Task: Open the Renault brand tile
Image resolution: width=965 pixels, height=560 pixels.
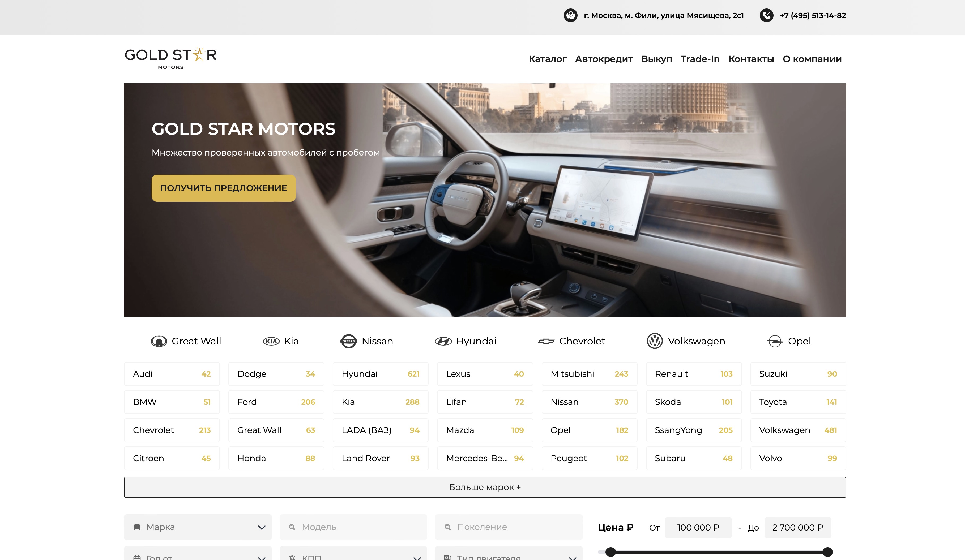Action: coord(694,374)
